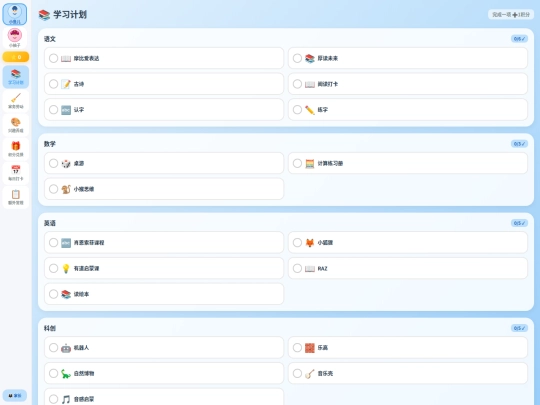Mark 认字 as done via its circle

coord(53,110)
